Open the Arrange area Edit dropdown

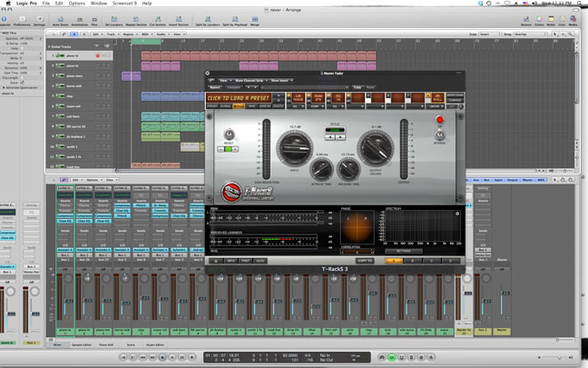click(97, 35)
